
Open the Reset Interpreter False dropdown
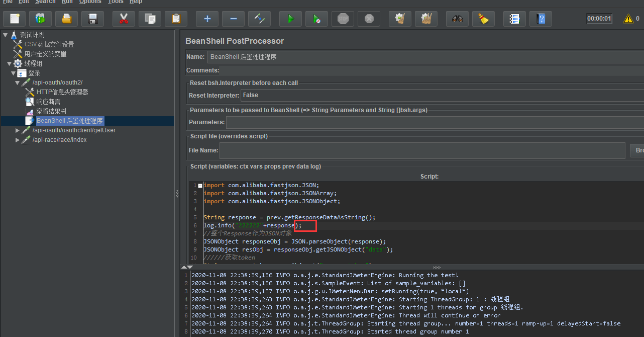442,95
